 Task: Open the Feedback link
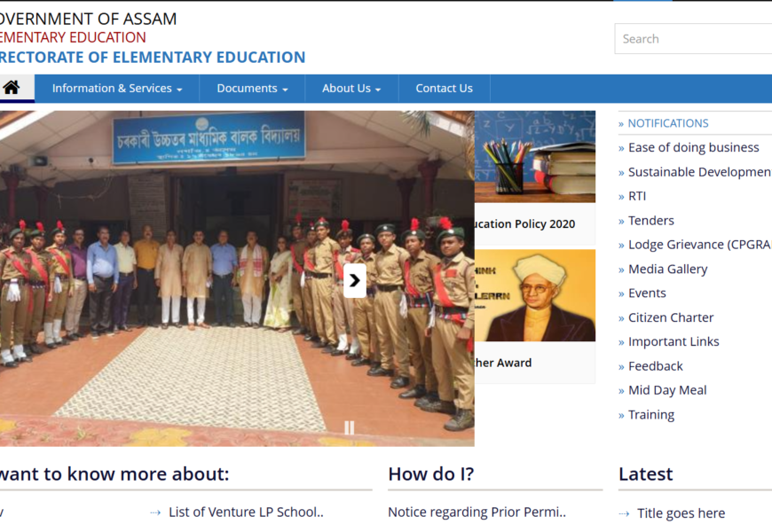click(x=655, y=366)
